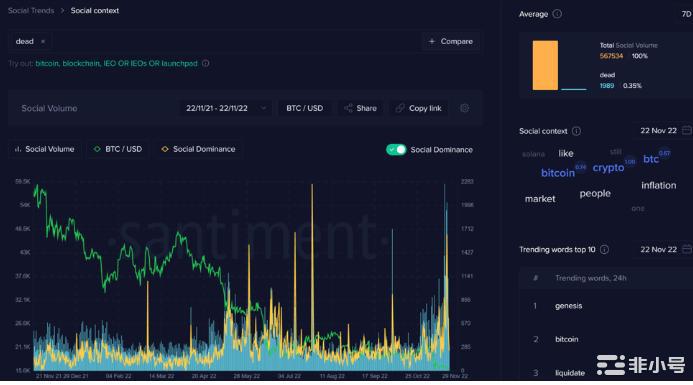Click the 'Social context' breadcrumb text

[x=95, y=11]
